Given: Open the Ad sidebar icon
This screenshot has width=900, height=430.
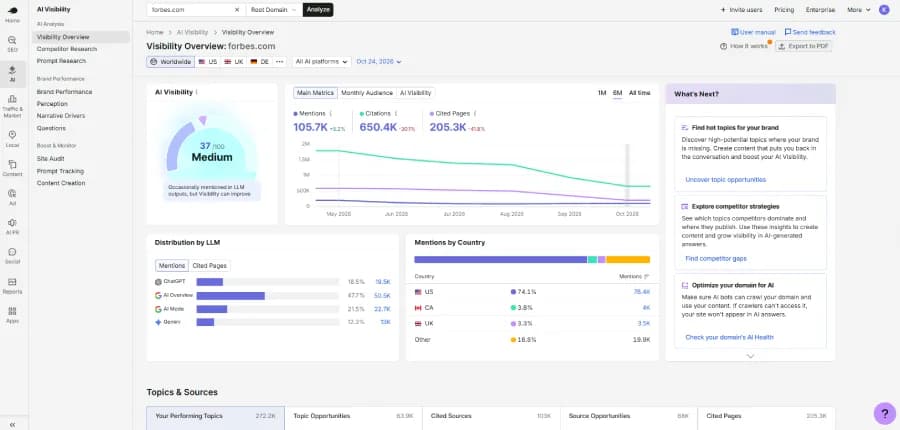Looking at the screenshot, I should [13, 197].
